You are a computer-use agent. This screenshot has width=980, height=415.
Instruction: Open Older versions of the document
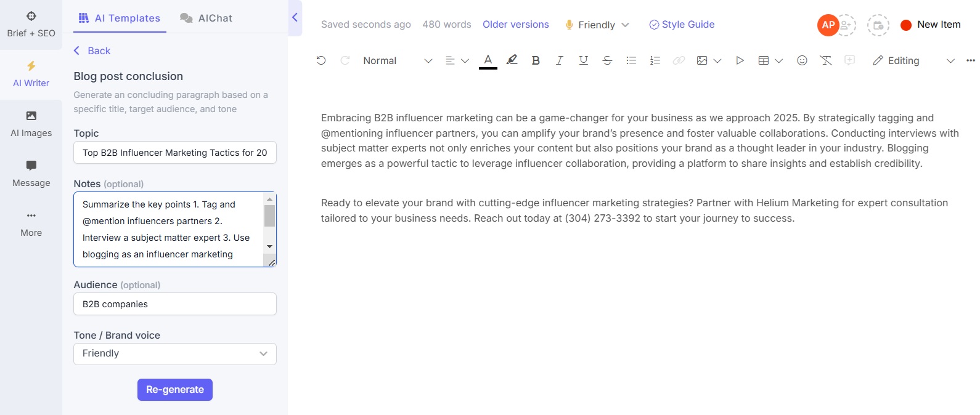516,24
